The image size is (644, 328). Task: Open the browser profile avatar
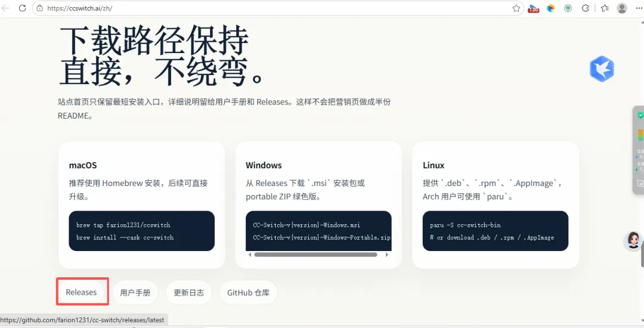click(622, 8)
